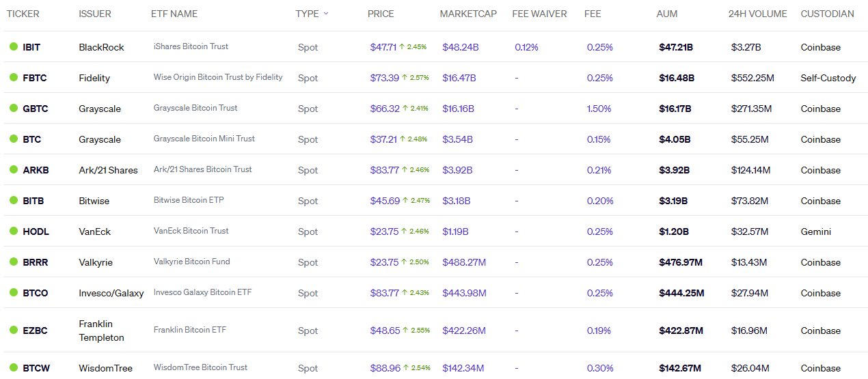Click the Grayscale Bitcoin Mini Trust name
Image resolution: width=868 pixels, height=379 pixels.
point(204,139)
